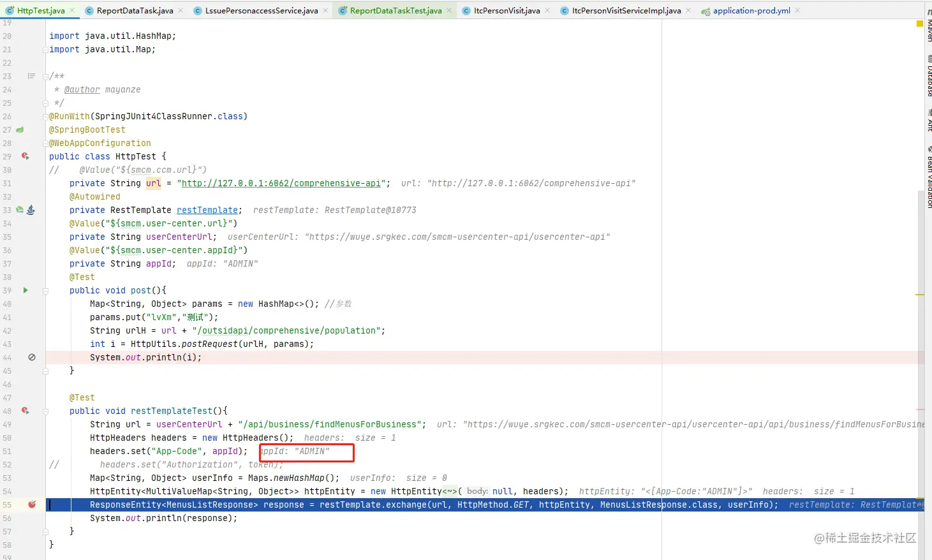
Task: Click System.out.println(response) on line 56
Action: pyautogui.click(x=164, y=518)
